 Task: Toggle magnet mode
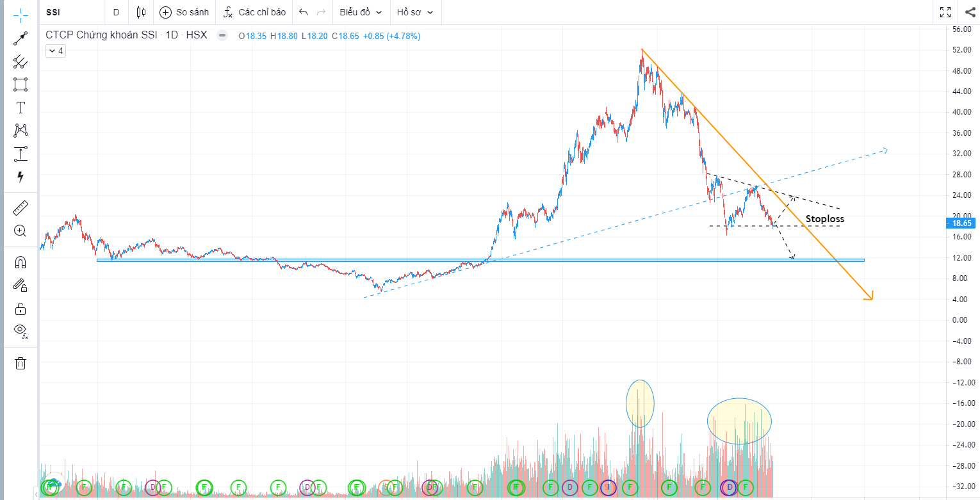pyautogui.click(x=20, y=262)
